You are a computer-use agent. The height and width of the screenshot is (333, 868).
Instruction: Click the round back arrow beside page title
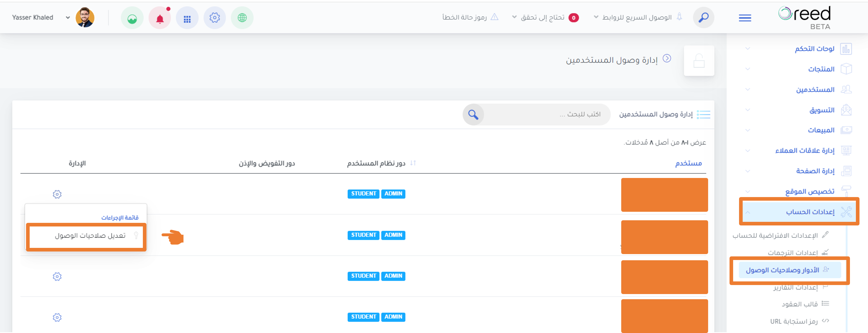[x=667, y=58]
